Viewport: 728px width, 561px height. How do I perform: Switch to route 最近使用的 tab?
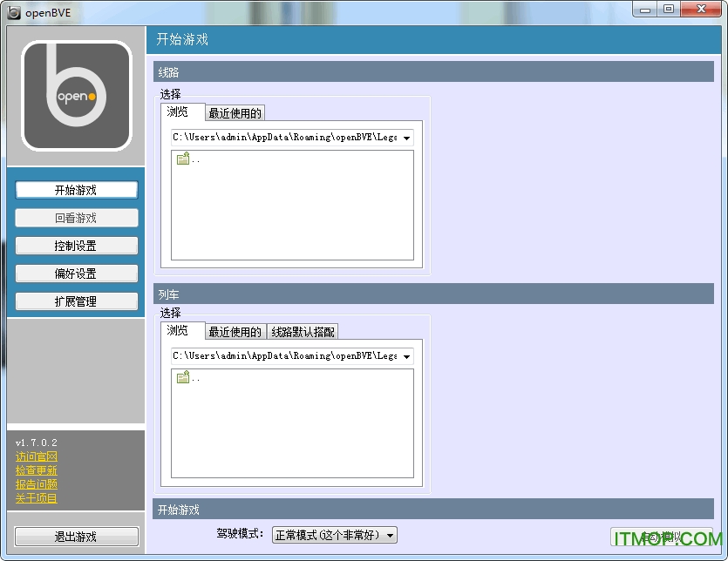tap(235, 113)
